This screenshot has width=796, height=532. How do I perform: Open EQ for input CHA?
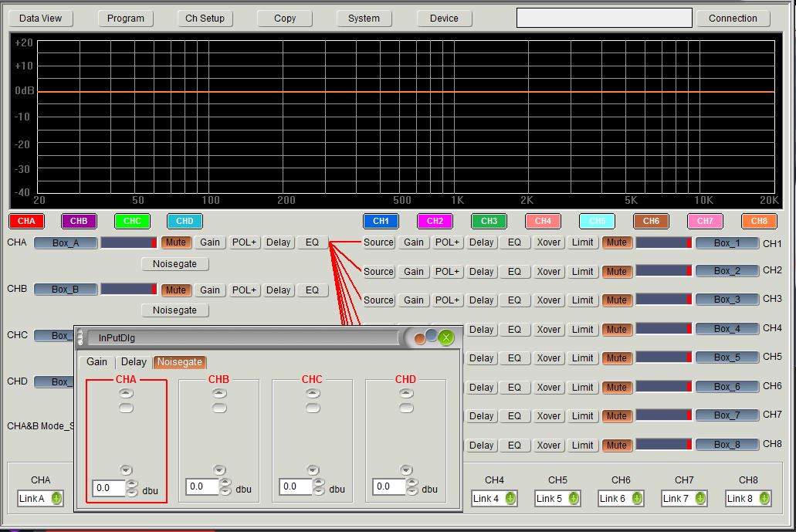point(312,242)
